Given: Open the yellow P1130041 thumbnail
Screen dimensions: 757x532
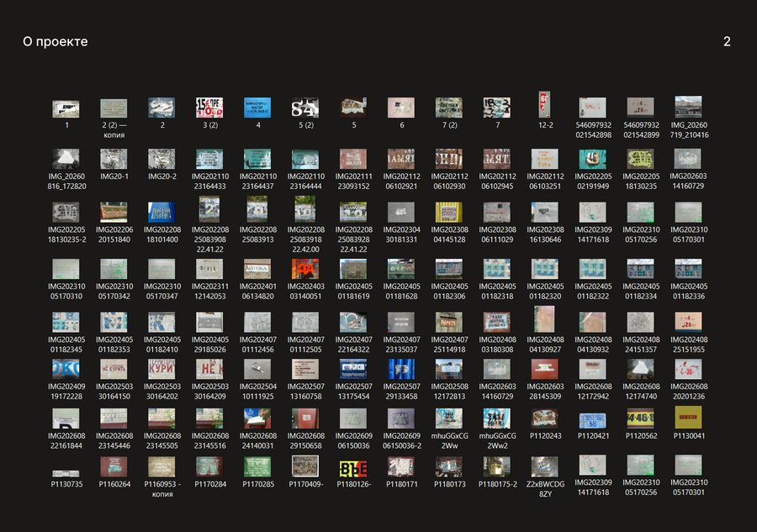Looking at the screenshot, I should point(688,417).
